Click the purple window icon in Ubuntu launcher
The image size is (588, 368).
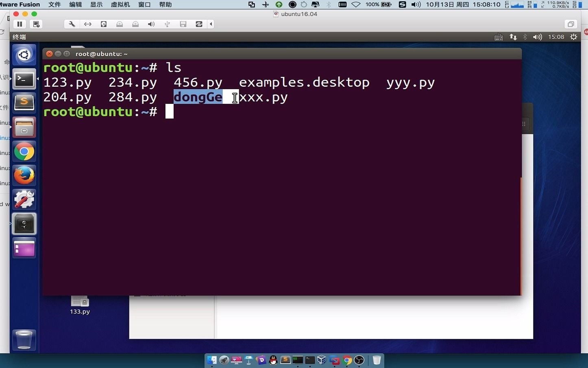click(24, 248)
